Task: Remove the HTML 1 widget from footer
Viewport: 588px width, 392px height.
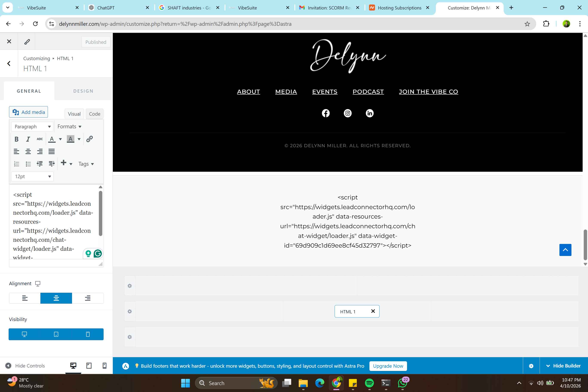Action: pos(373,311)
